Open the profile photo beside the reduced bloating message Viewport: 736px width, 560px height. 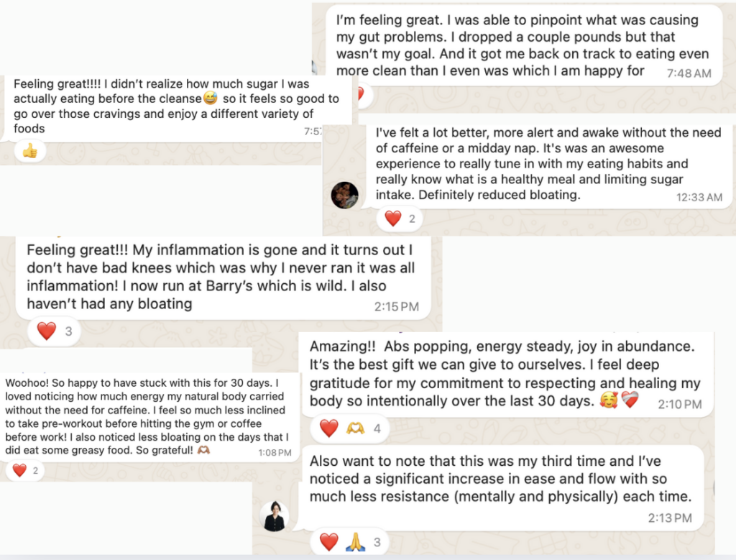344,195
